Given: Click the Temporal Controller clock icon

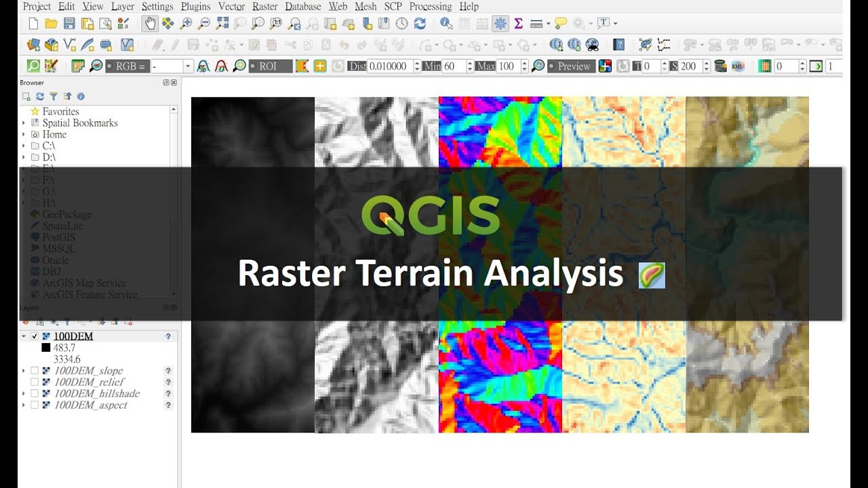Looking at the screenshot, I should pos(401,24).
